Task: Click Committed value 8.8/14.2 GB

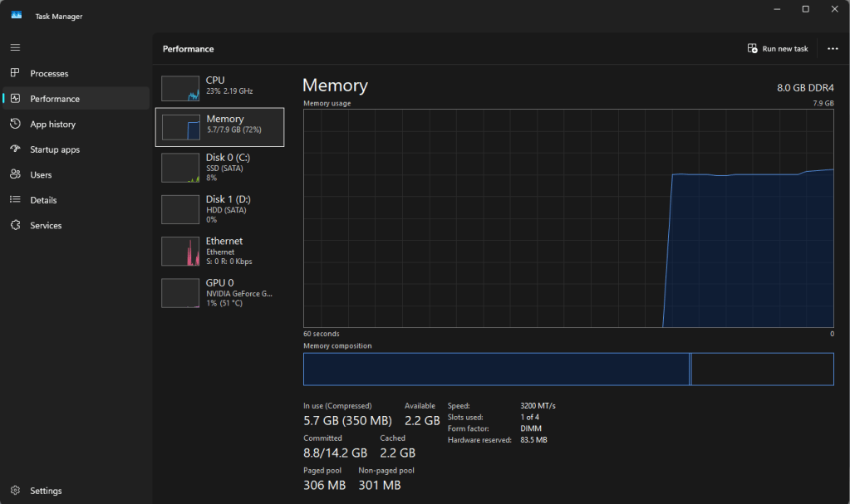Action: point(335,453)
